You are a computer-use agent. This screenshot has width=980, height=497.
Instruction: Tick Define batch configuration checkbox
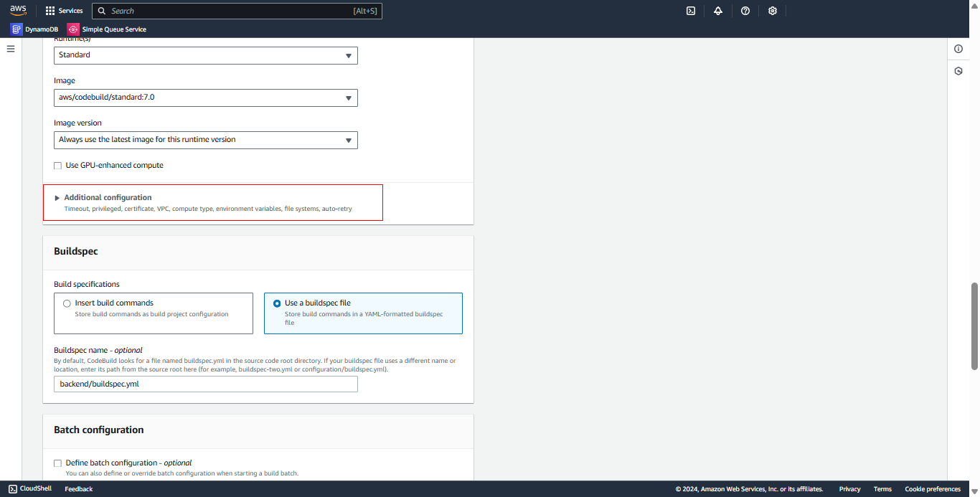click(x=58, y=463)
